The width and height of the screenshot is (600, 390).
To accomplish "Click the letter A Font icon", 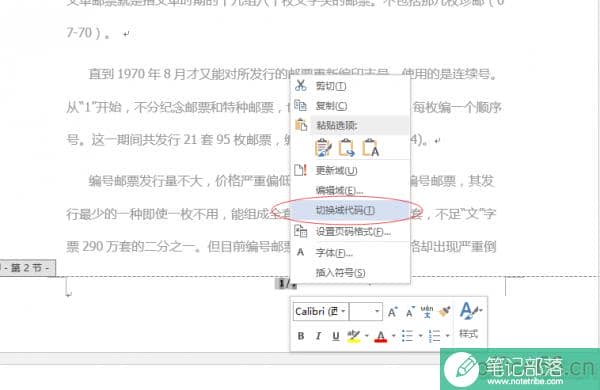I will pyautogui.click(x=300, y=252).
